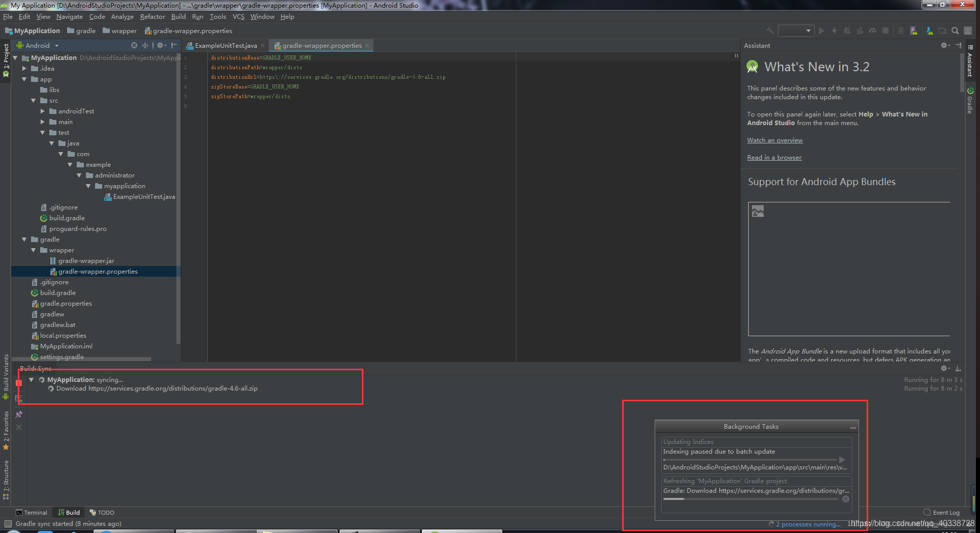
Task: Toggle tool window bars at status corner
Action: point(8,524)
